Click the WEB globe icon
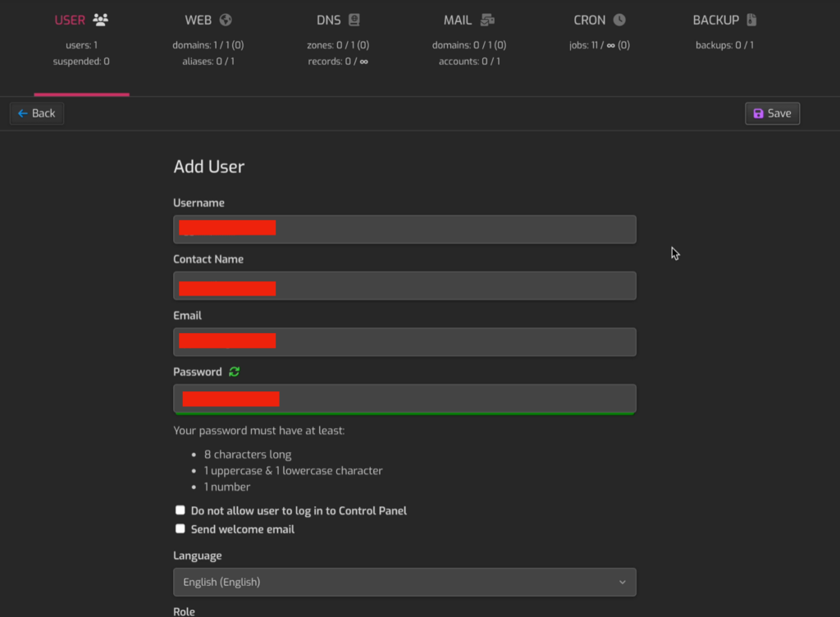This screenshot has height=617, width=840. tap(226, 20)
